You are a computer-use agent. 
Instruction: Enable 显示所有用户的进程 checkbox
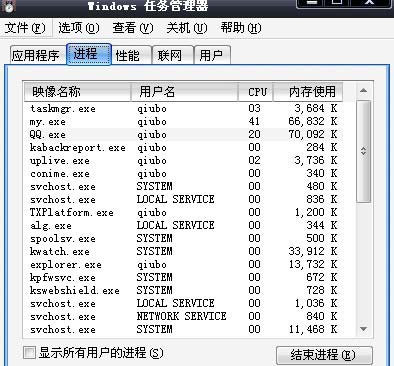point(29,353)
